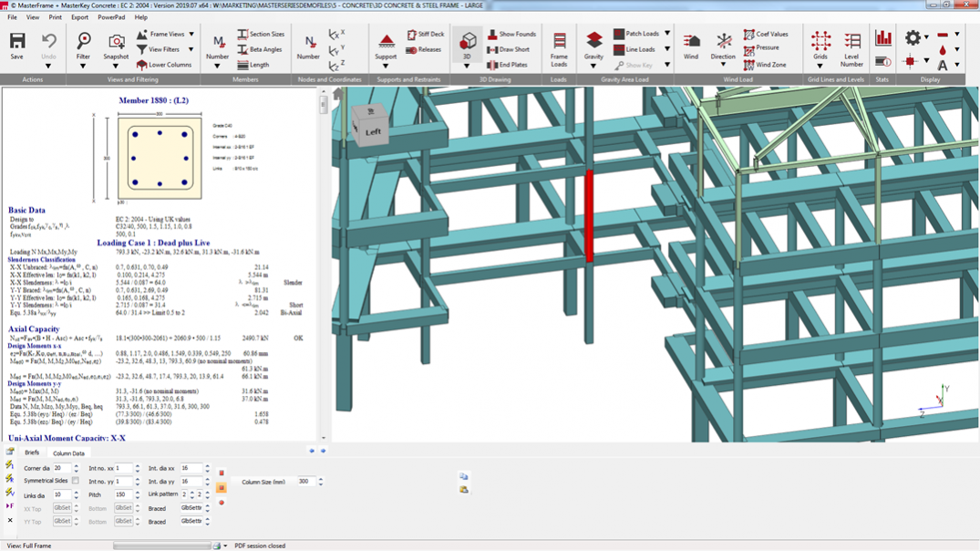This screenshot has width=980, height=551.
Task: Show wind Coef Values
Action: tap(766, 34)
